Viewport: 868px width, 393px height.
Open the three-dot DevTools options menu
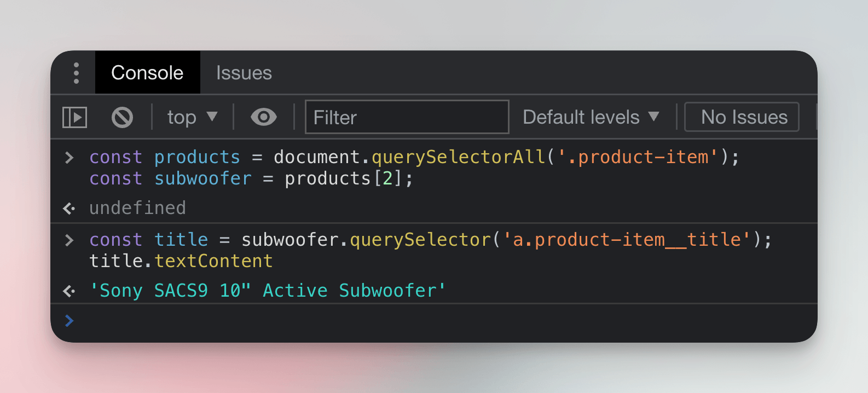(76, 73)
